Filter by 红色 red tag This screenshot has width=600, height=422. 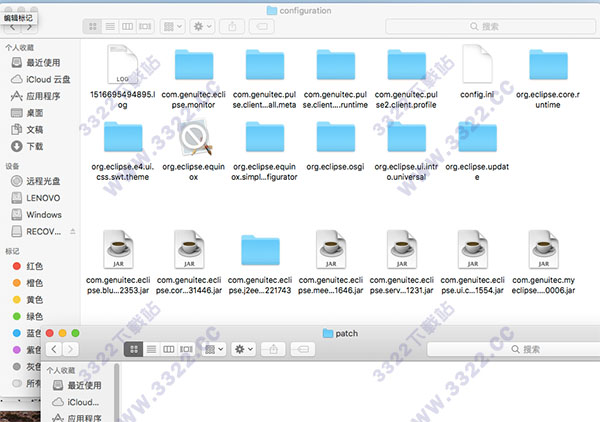pyautogui.click(x=28, y=266)
